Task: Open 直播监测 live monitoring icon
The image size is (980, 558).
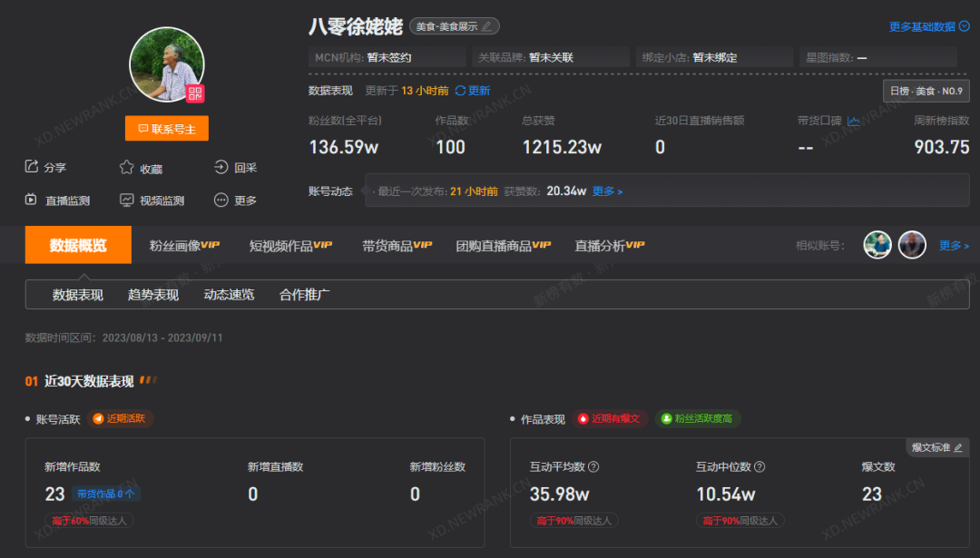Action: tap(33, 200)
